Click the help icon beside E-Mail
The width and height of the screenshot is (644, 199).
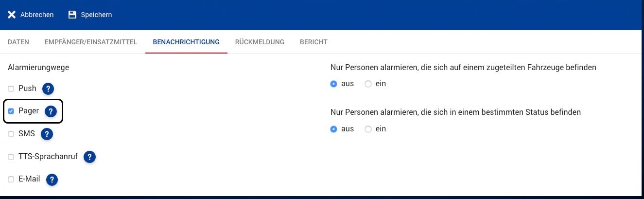click(52, 180)
